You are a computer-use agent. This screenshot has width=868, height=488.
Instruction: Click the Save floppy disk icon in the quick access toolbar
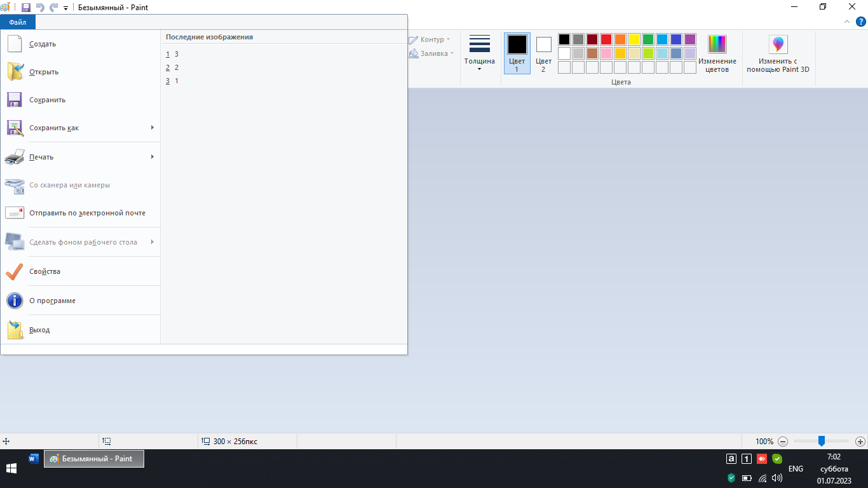point(26,8)
